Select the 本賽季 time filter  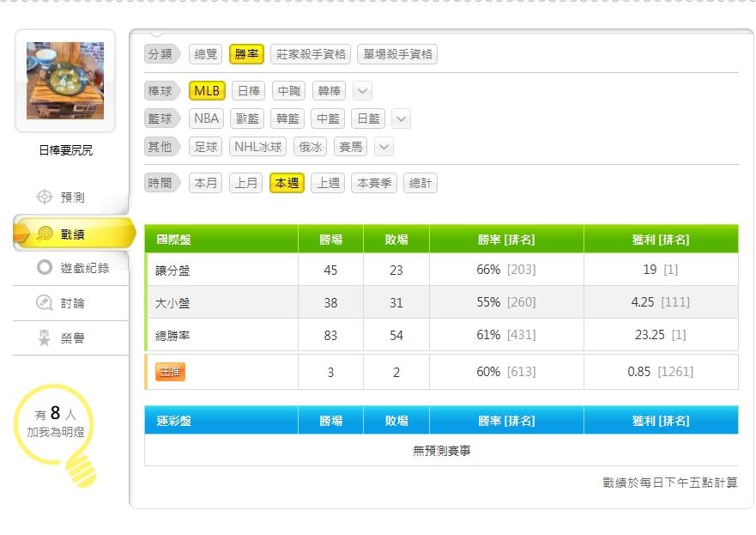pyautogui.click(x=374, y=183)
